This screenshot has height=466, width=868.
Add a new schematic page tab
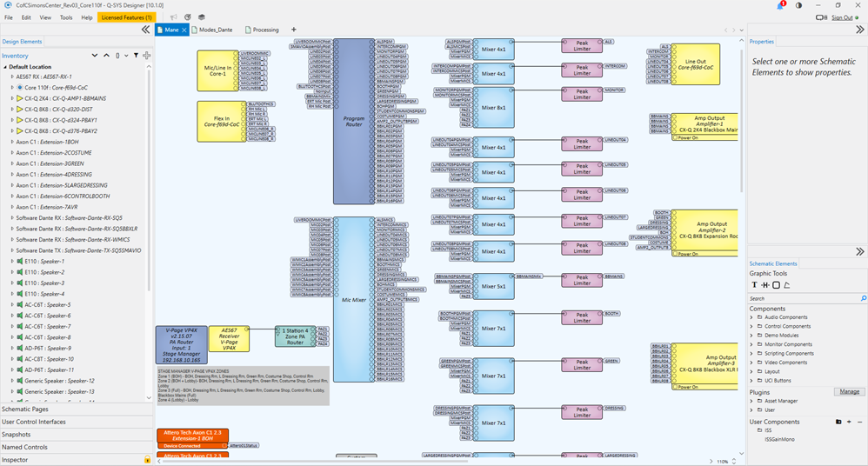[x=294, y=30]
